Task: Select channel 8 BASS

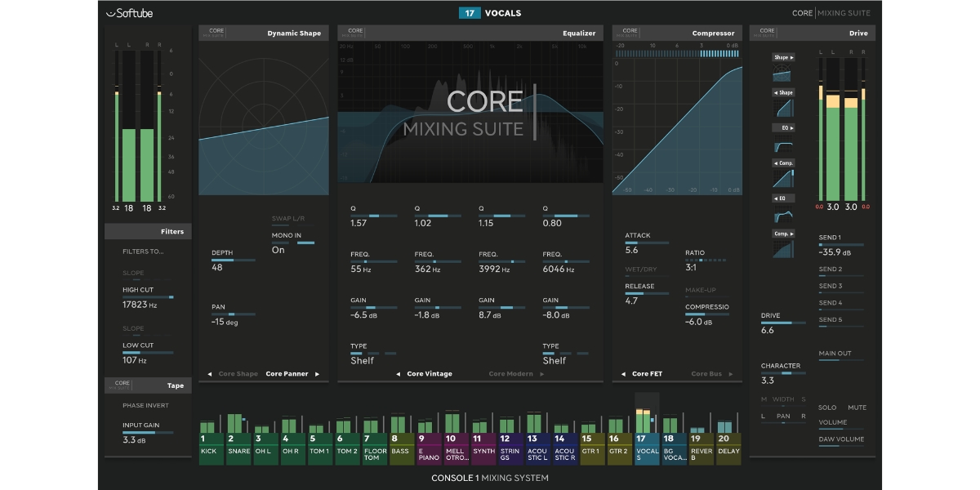Action: click(x=402, y=449)
